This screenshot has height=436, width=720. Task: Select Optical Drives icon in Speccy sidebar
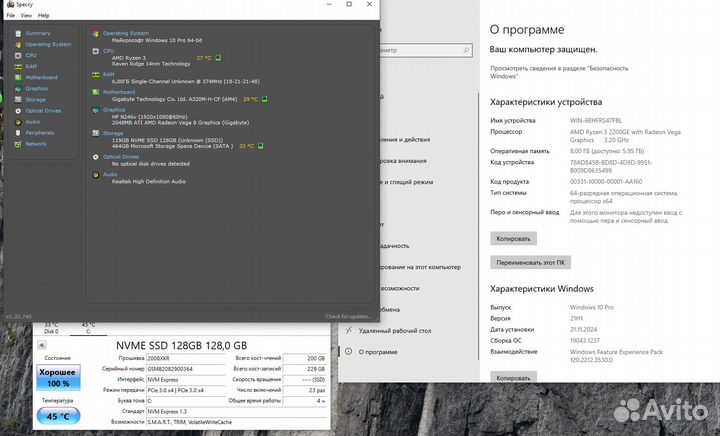tap(18, 111)
